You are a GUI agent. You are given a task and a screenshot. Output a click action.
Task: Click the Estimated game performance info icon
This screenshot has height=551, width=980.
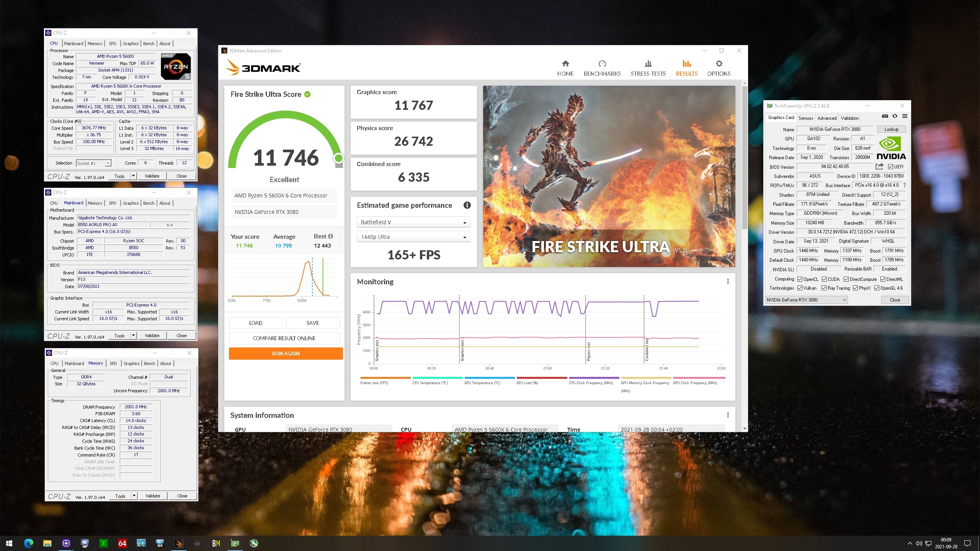click(x=467, y=205)
